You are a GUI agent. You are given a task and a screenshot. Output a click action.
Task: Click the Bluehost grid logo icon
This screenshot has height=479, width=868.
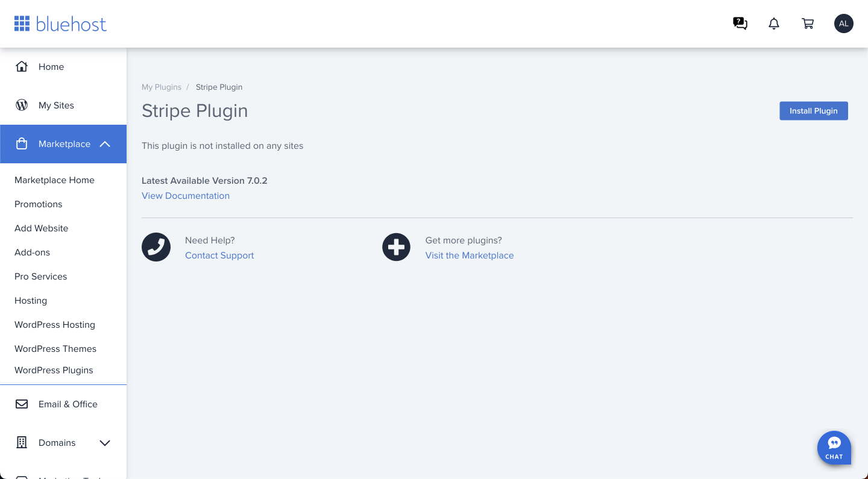22,24
